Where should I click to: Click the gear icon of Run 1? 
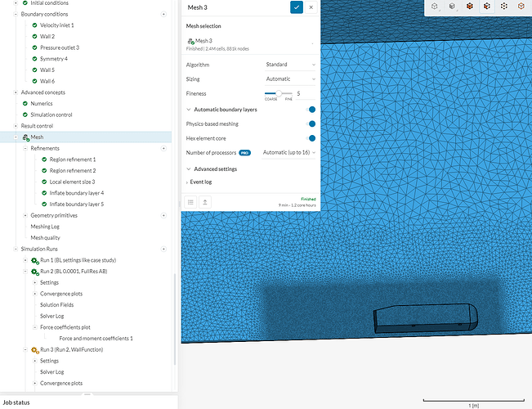coord(35,261)
